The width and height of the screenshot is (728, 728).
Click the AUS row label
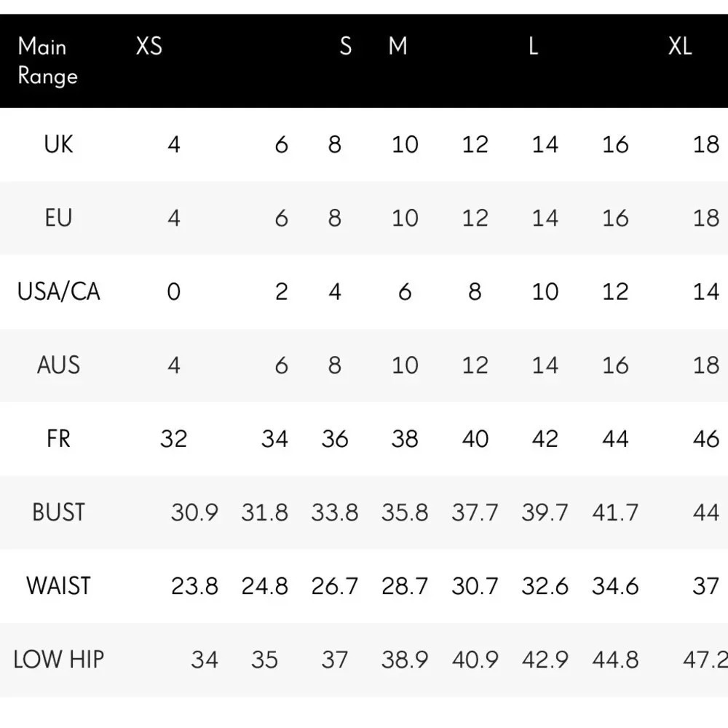tap(58, 365)
